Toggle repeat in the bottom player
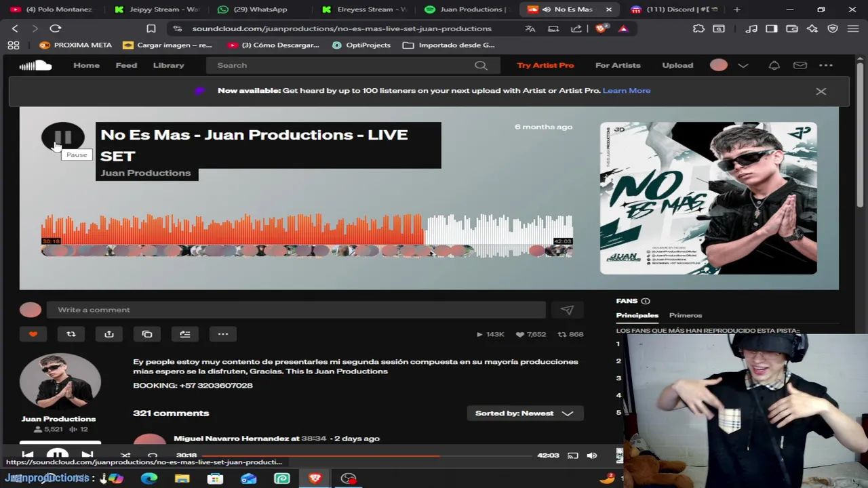Viewport: 868px width, 488px height. click(x=153, y=455)
